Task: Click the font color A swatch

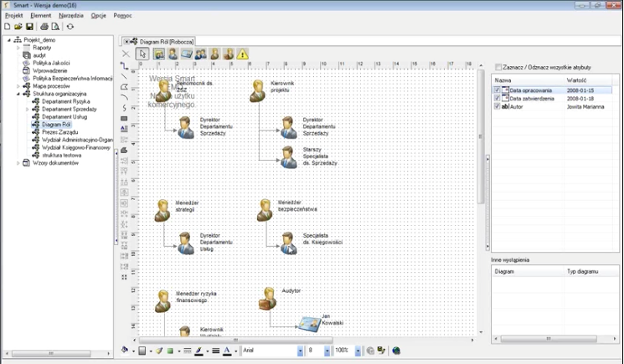Action: (227, 351)
